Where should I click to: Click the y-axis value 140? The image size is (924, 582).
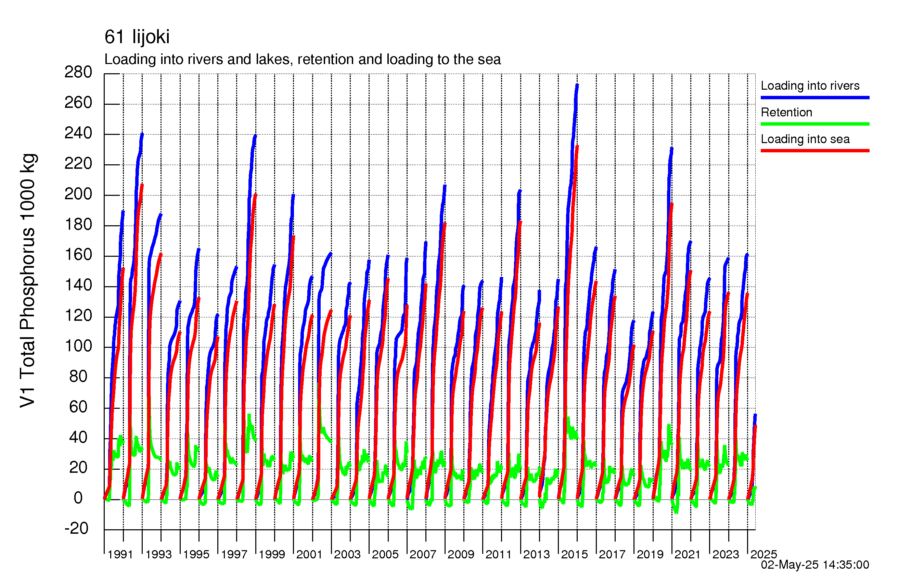(78, 285)
